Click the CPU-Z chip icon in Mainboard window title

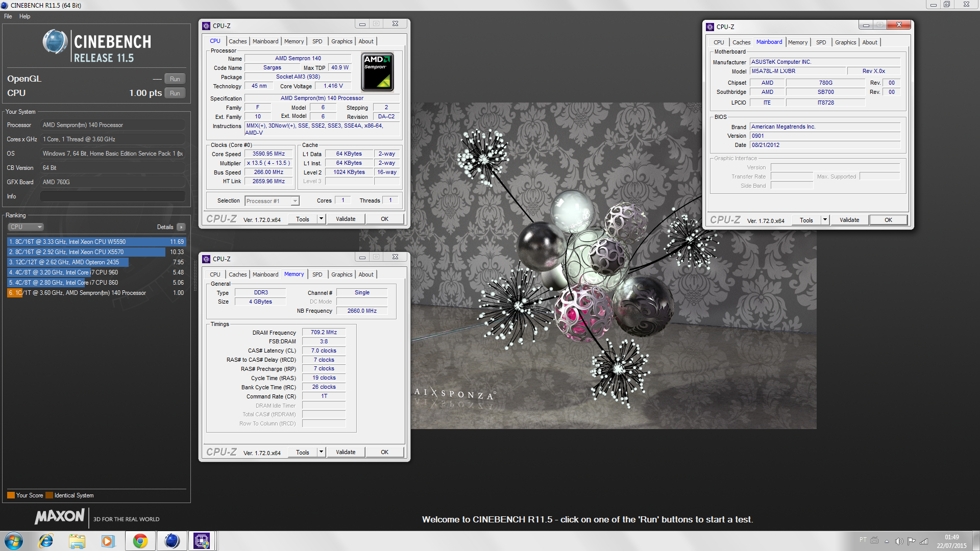coord(710,27)
